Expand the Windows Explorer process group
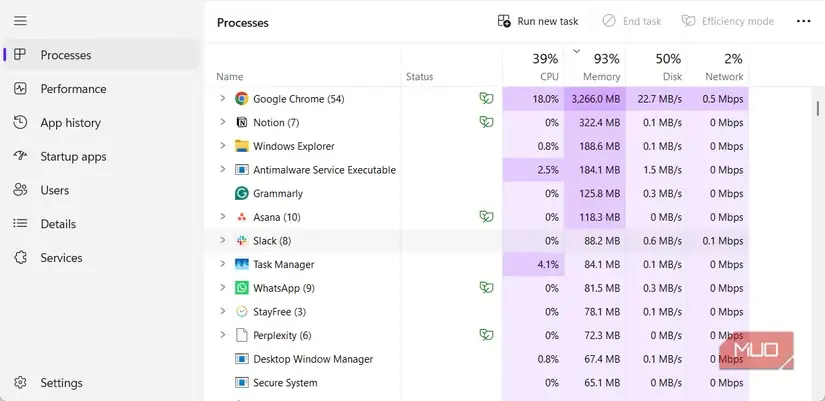 point(223,145)
